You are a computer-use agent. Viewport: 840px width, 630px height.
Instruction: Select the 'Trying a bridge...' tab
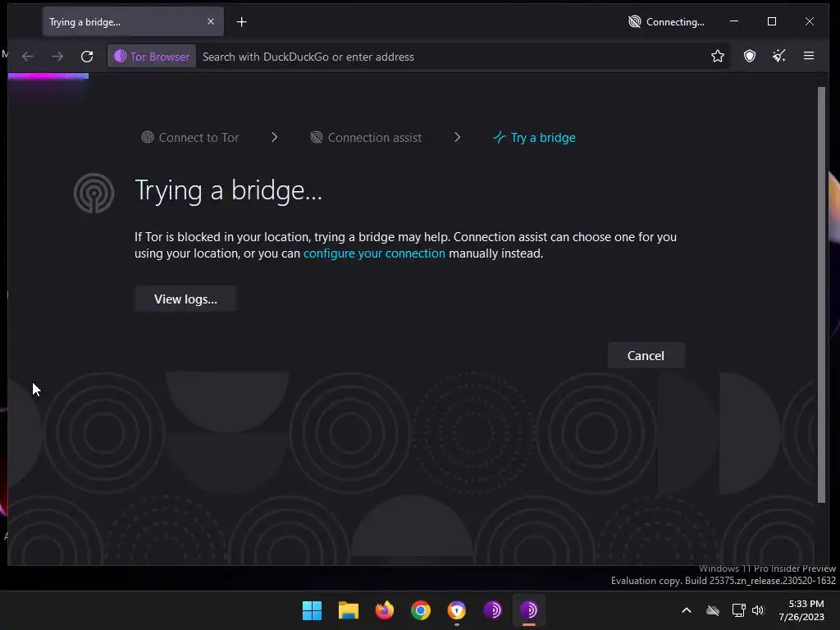click(133, 22)
